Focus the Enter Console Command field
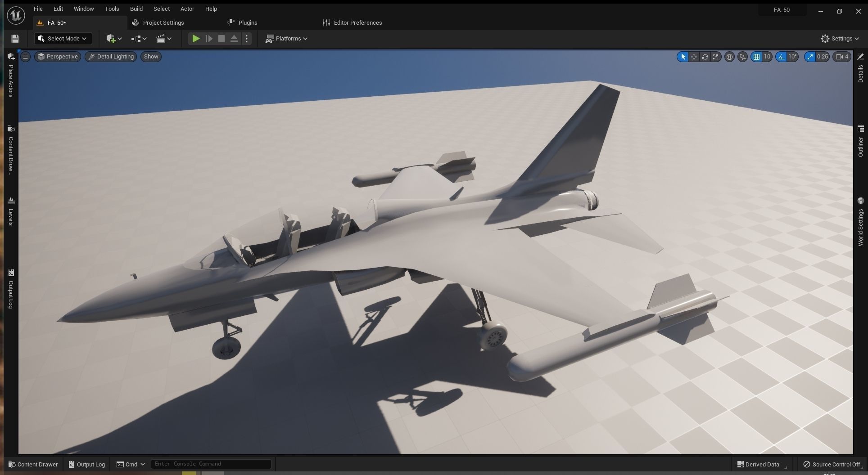868x475 pixels. (211, 464)
